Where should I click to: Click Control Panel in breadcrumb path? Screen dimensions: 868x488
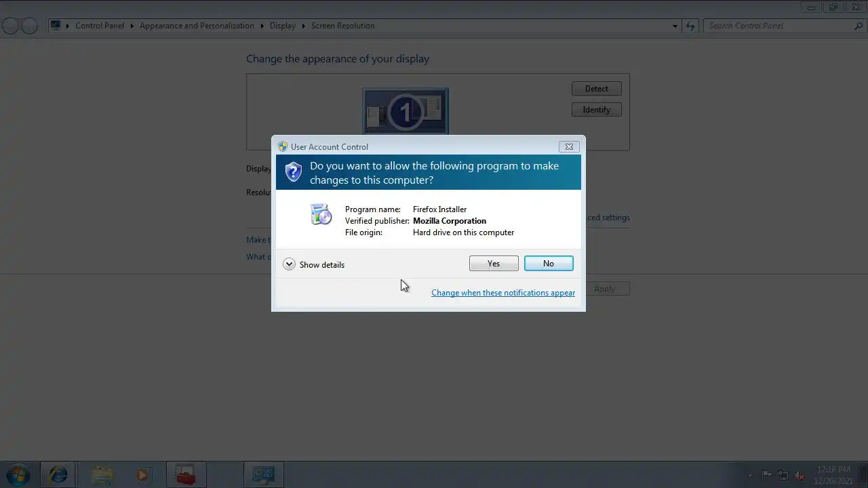100,26
